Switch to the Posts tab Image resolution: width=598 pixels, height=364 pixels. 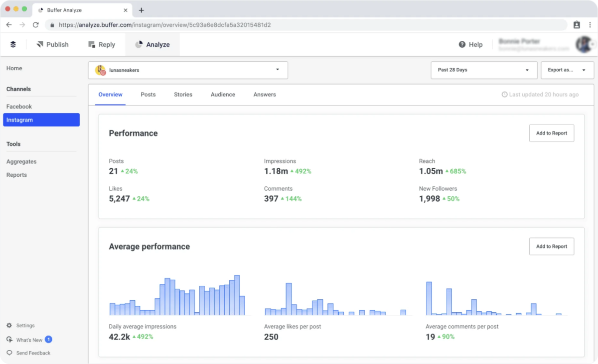pos(148,95)
